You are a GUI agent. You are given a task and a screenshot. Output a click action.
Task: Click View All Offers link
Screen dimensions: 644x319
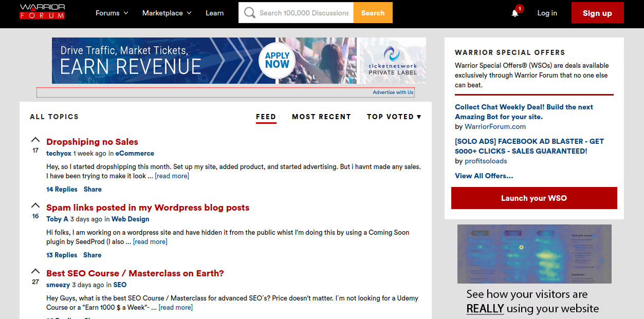[x=484, y=176]
